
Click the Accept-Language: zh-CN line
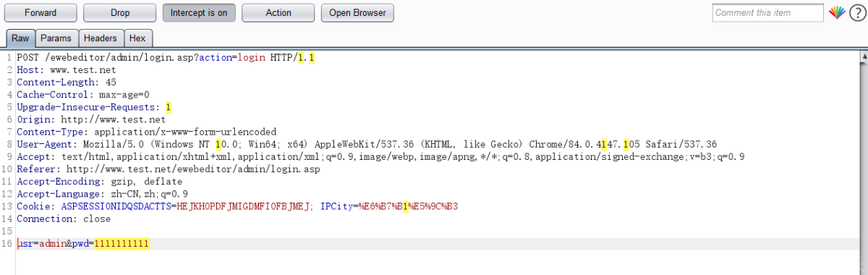(x=103, y=194)
